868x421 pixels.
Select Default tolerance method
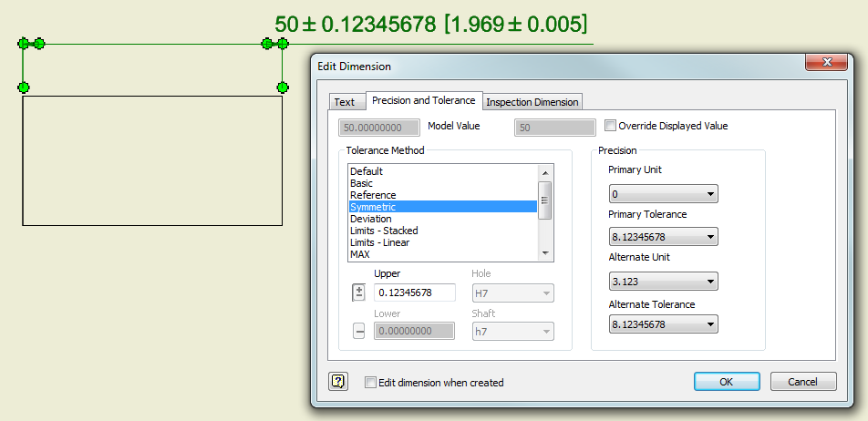tap(443, 171)
